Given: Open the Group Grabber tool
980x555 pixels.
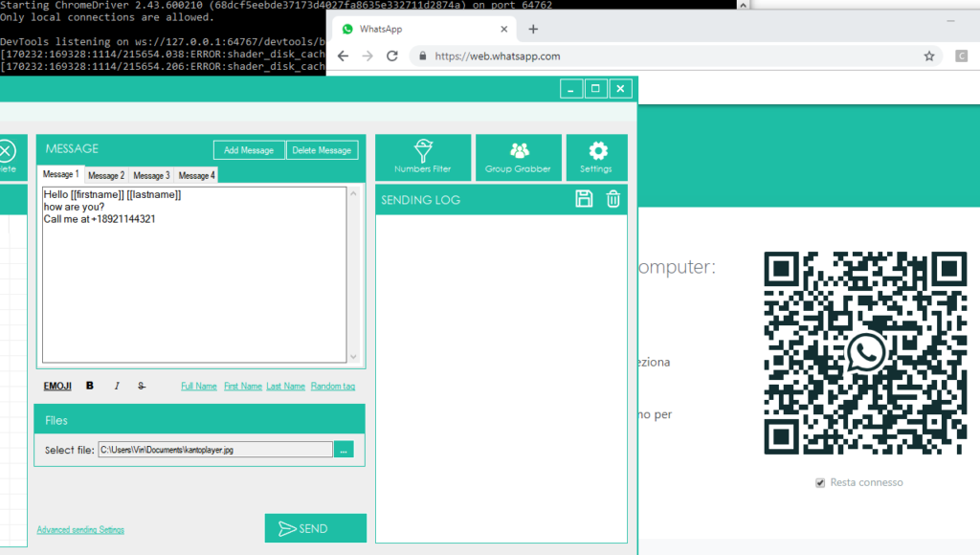Looking at the screenshot, I should pyautogui.click(x=519, y=157).
